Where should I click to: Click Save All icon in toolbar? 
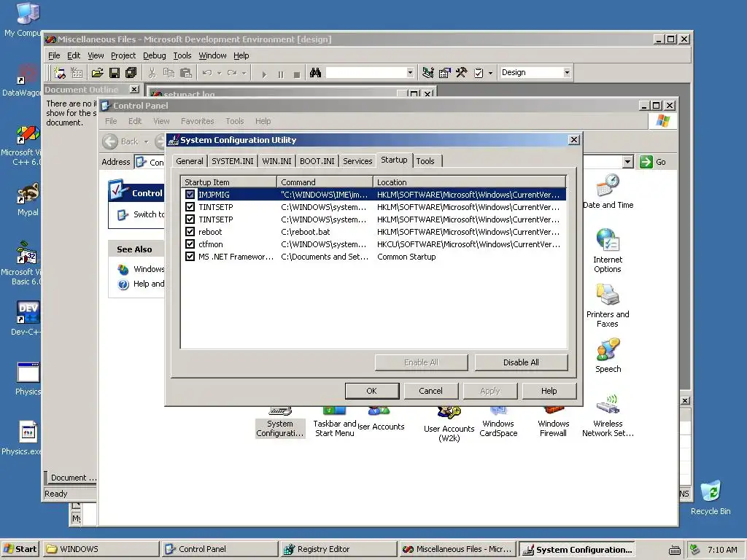[131, 73]
